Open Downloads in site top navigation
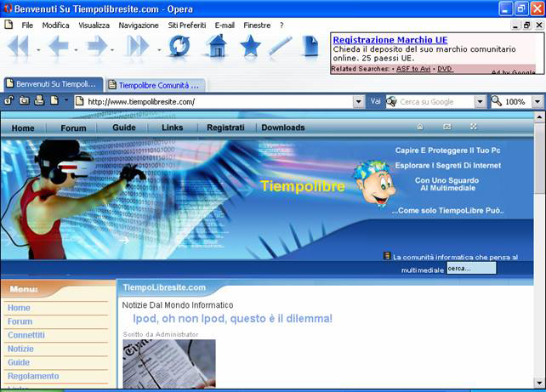546x392 pixels. [x=283, y=128]
